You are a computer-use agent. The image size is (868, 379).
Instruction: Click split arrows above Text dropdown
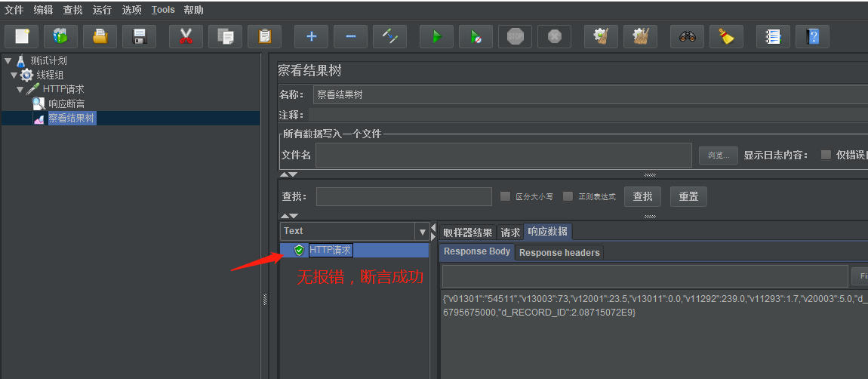coord(289,216)
